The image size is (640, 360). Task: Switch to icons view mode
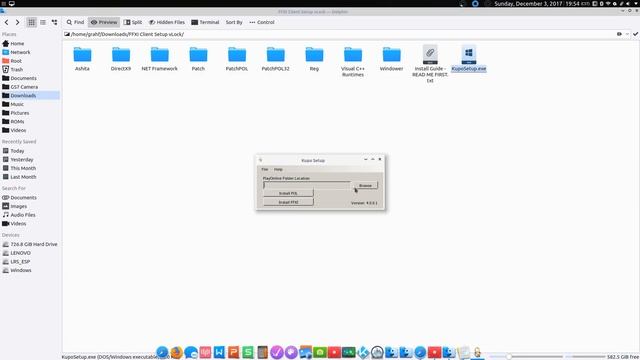click(31, 22)
